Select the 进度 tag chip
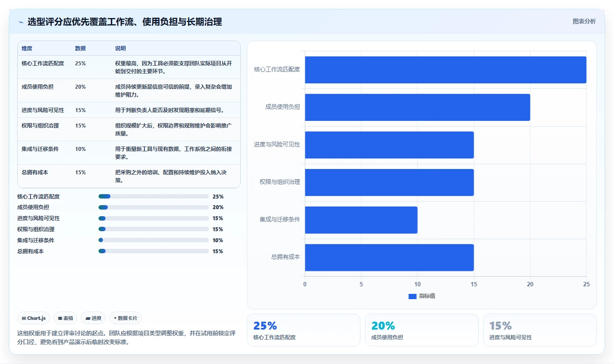The width and height of the screenshot is (614, 364). [93, 318]
